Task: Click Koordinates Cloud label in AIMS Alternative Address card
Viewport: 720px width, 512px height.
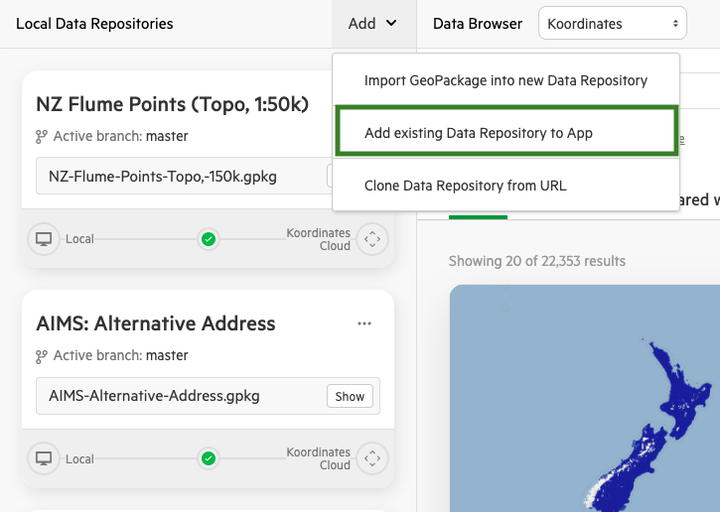Action: 318,458
